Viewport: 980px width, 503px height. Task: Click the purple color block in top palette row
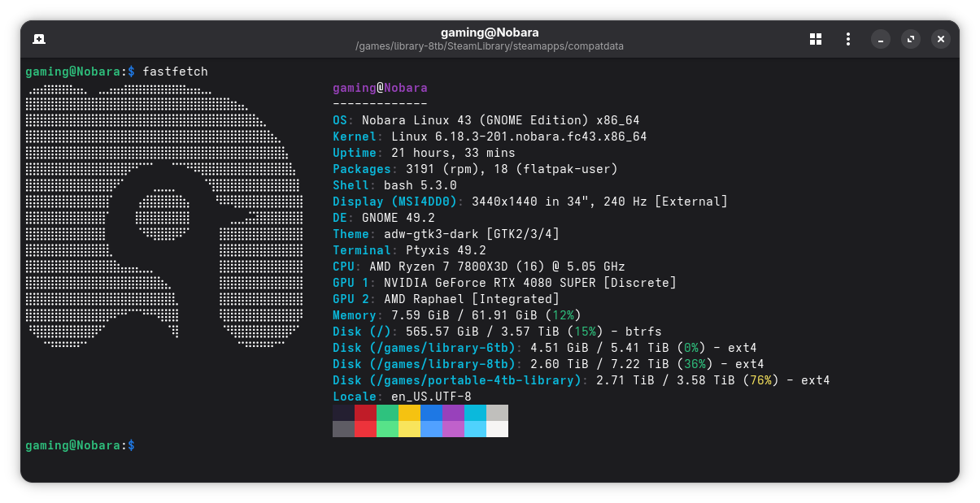pyautogui.click(x=453, y=413)
